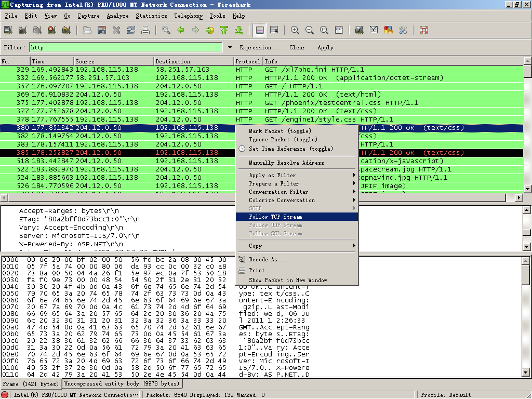Click packet list horizontal scrollbar thumb
The height and width of the screenshot is (399, 532).
click(x=257, y=197)
